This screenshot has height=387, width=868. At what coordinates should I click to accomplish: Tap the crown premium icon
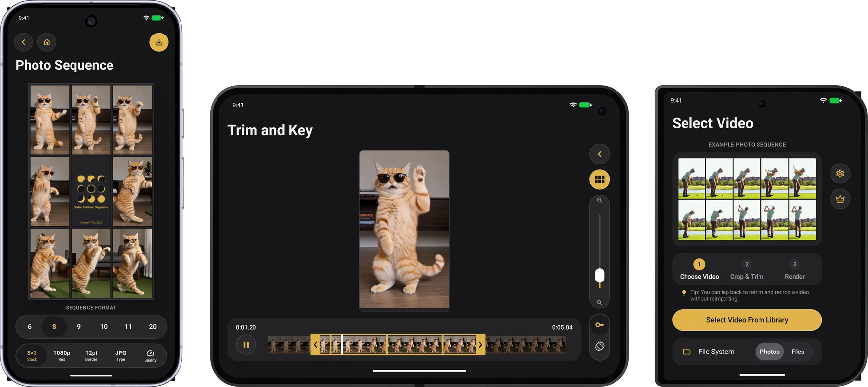(x=840, y=199)
